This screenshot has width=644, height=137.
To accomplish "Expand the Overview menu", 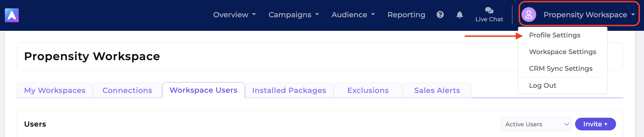I will coord(234,15).
